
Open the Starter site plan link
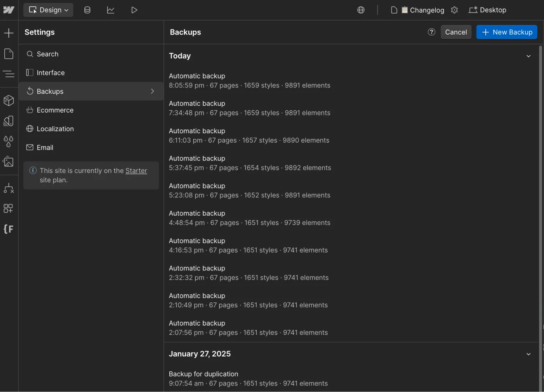pyautogui.click(x=136, y=171)
